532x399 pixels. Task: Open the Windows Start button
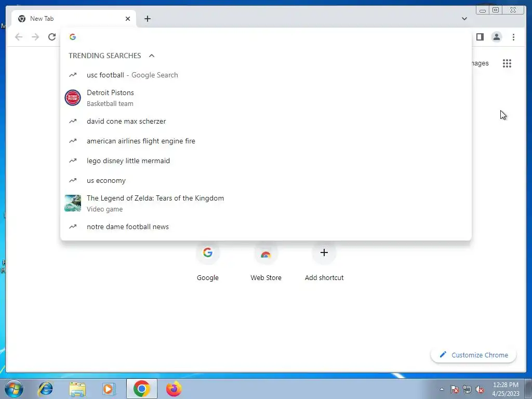tap(14, 389)
